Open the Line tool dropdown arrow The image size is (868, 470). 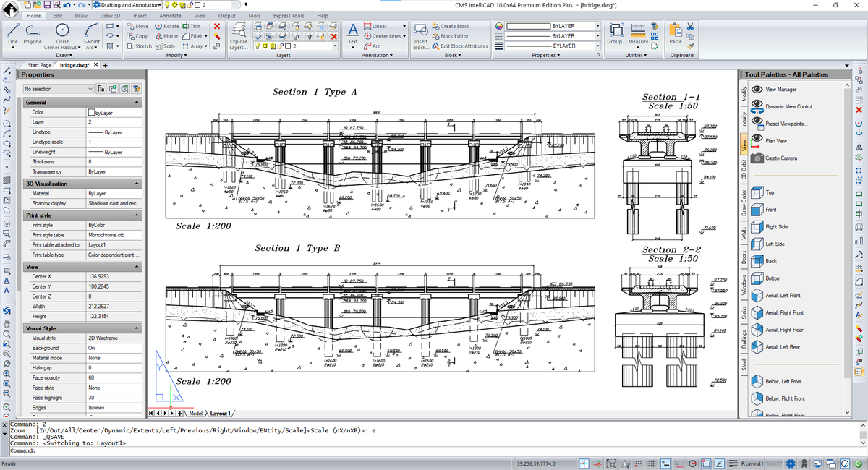12,48
